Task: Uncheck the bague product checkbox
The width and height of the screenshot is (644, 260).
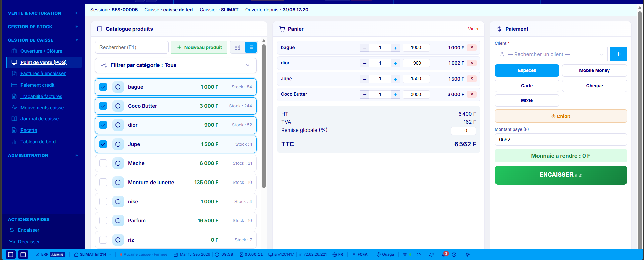Action: (103, 87)
